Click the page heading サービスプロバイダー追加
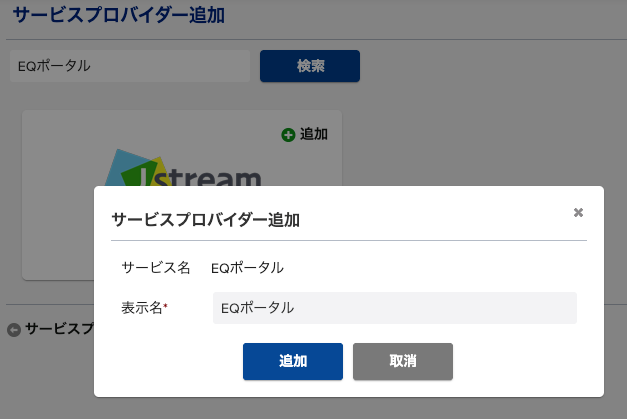This screenshot has width=627, height=419. coord(119,15)
